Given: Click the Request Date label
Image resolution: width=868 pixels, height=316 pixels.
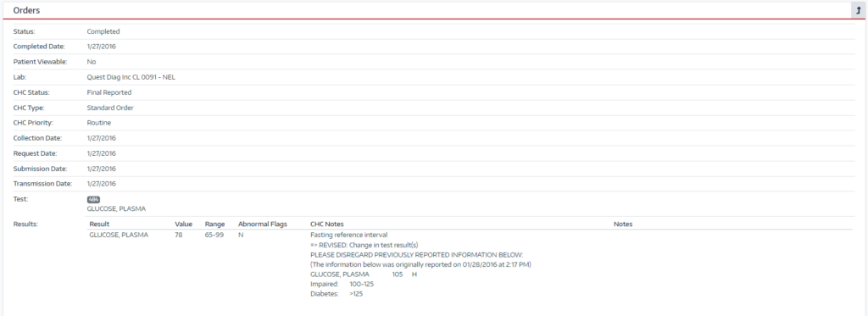Looking at the screenshot, I should pyautogui.click(x=36, y=153).
